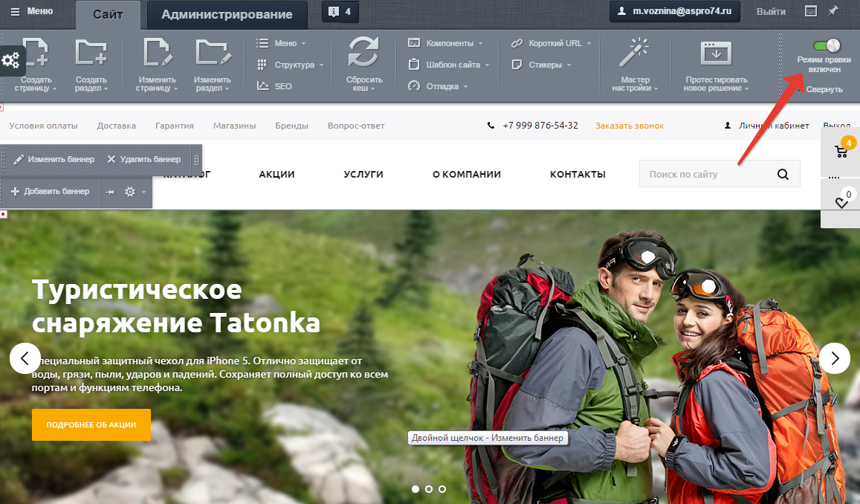Click Свернуть to collapse the panel
The height and width of the screenshot is (504, 860).
pos(824,89)
